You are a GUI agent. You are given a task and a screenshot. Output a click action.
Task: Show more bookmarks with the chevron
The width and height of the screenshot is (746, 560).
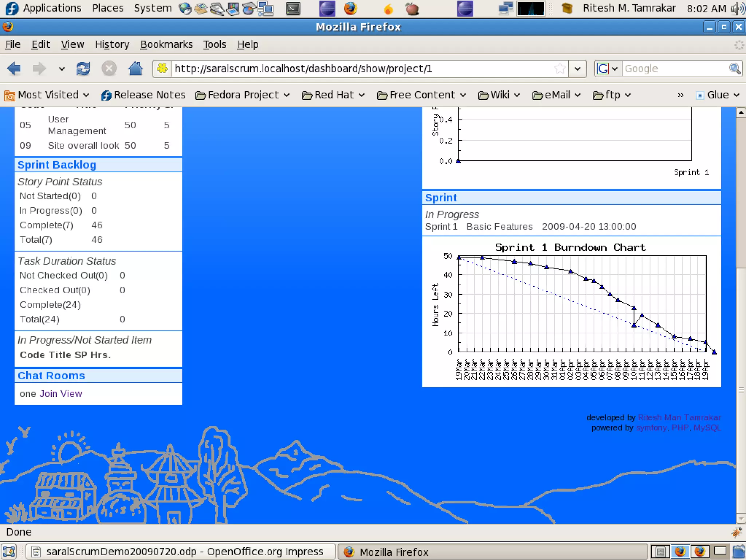tap(680, 95)
